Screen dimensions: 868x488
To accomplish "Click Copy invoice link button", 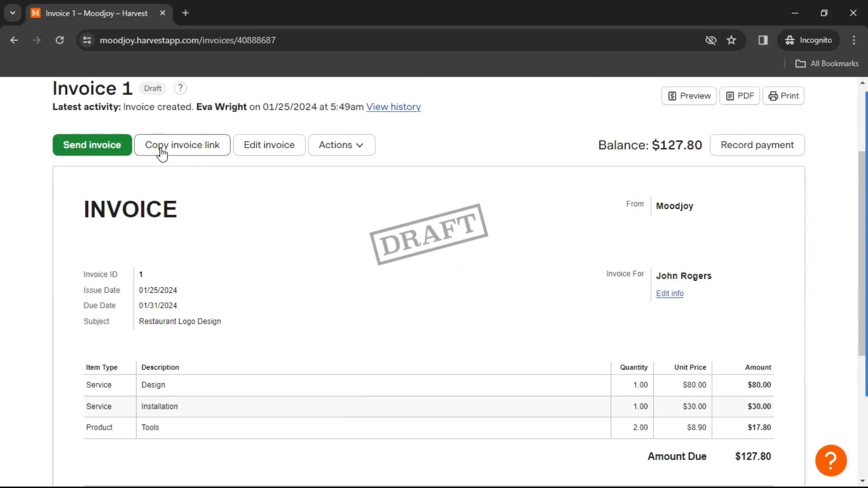I will pyautogui.click(x=183, y=145).
